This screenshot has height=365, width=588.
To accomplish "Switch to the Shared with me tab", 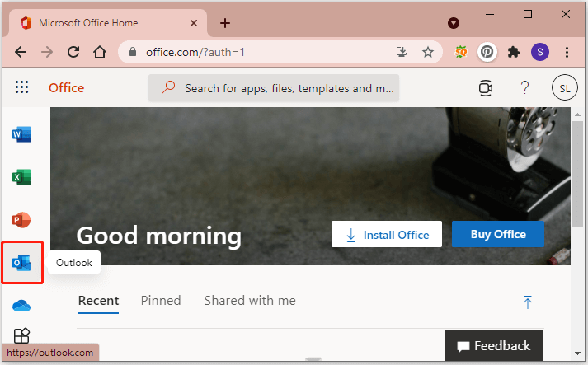I will [x=250, y=301].
